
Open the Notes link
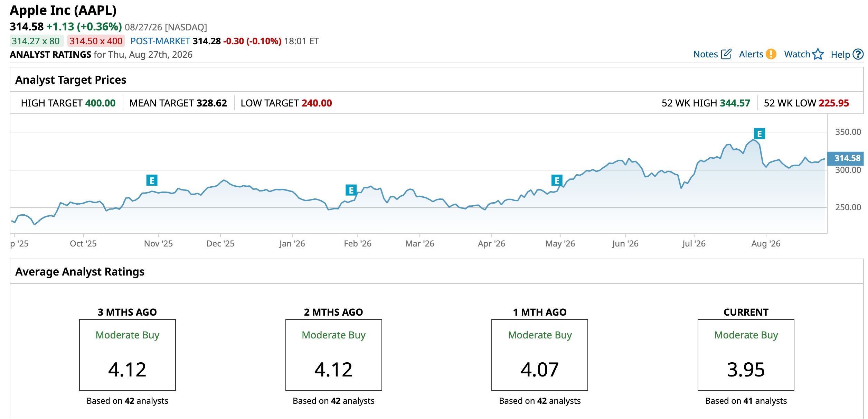point(705,54)
